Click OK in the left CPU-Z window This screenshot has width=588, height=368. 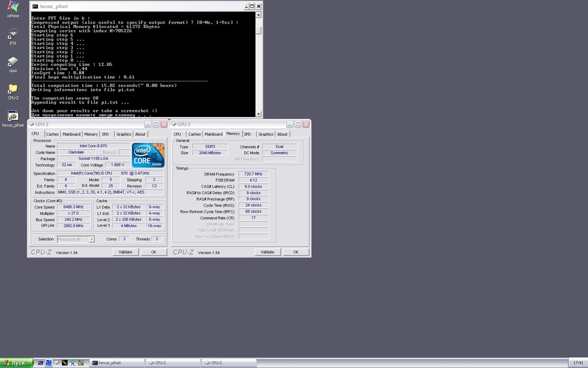[x=154, y=252]
